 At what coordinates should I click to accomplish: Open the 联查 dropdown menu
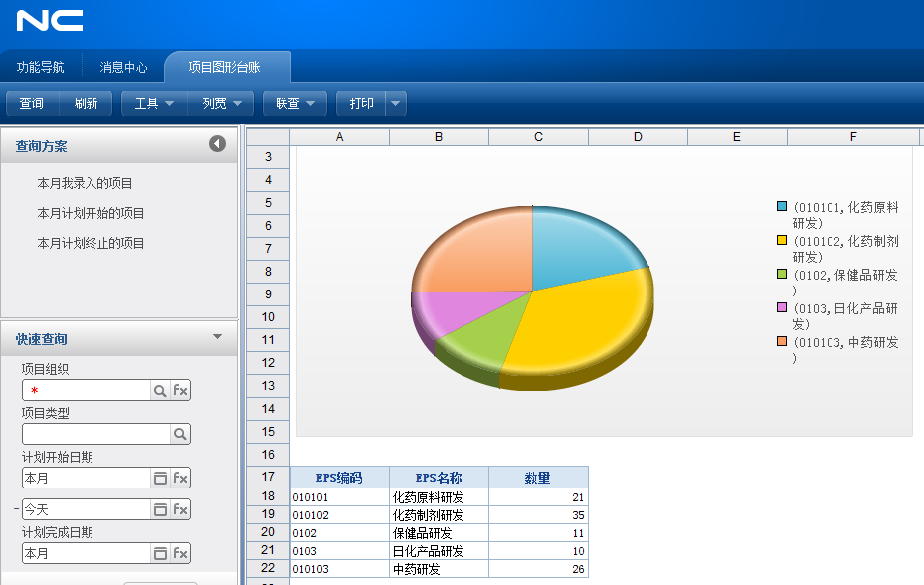click(x=294, y=103)
